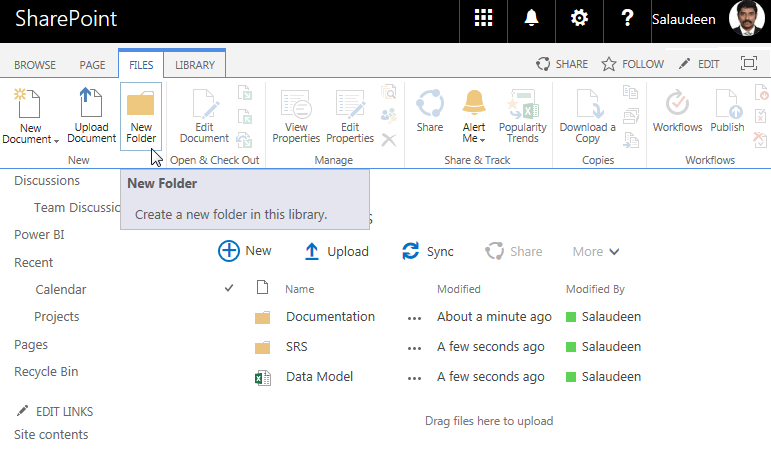
Task: Open the app launcher waffle icon
Action: click(x=484, y=19)
